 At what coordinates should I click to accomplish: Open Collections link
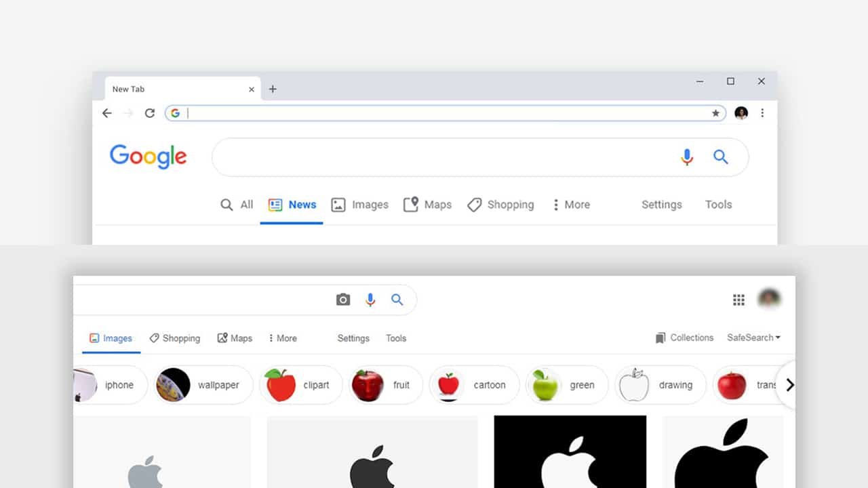[684, 338]
